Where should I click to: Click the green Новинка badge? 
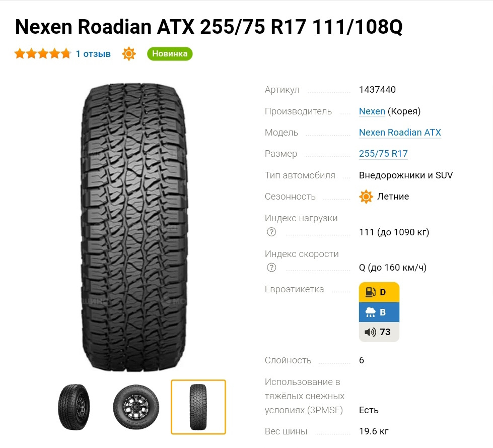(x=170, y=54)
